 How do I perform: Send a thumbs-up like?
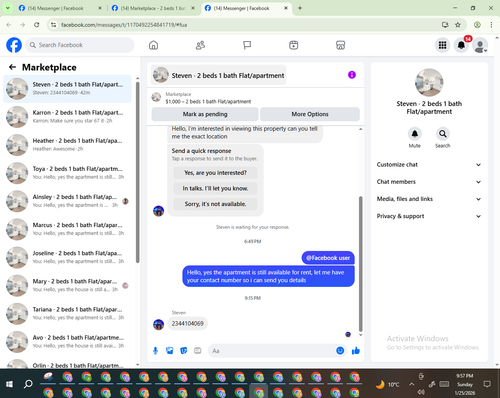coord(356,351)
